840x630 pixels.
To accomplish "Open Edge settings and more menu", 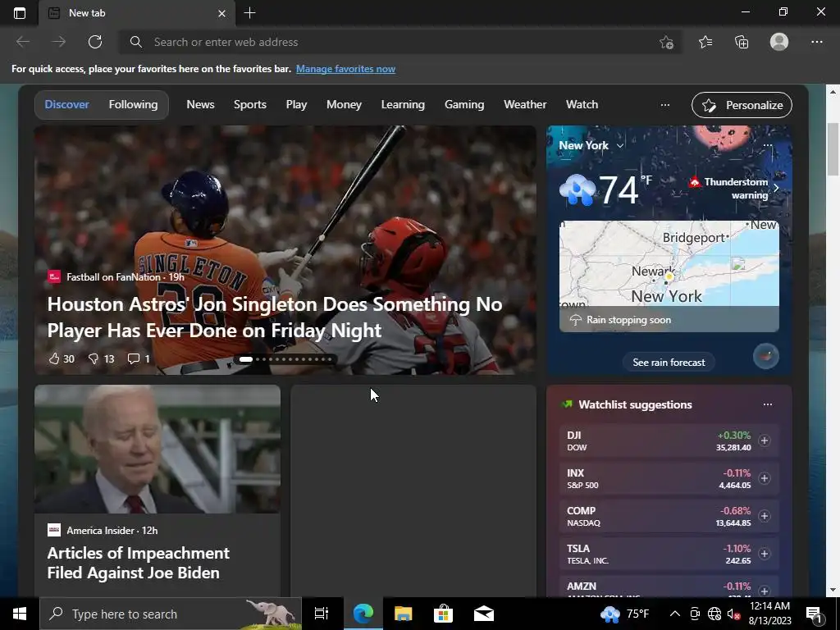I will [816, 42].
